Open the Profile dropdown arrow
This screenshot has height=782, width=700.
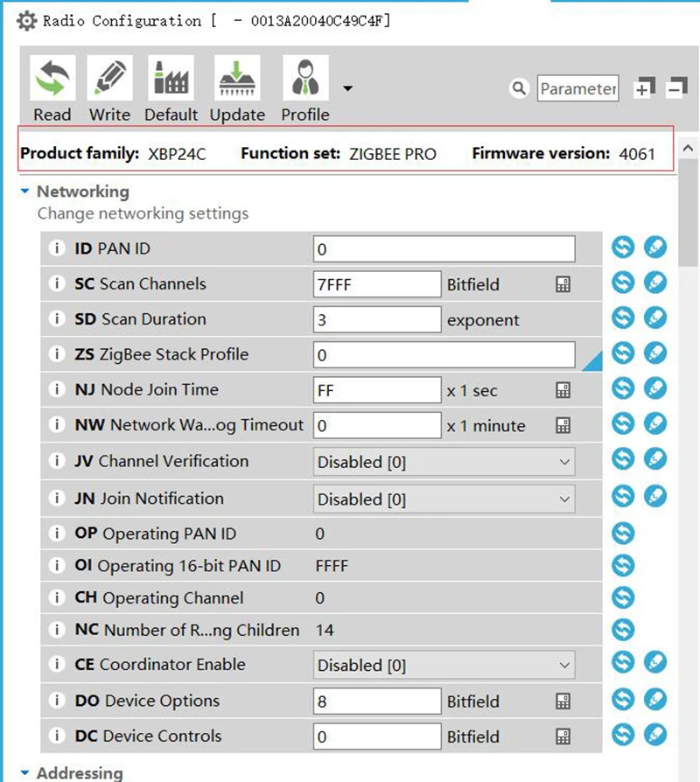click(x=347, y=88)
